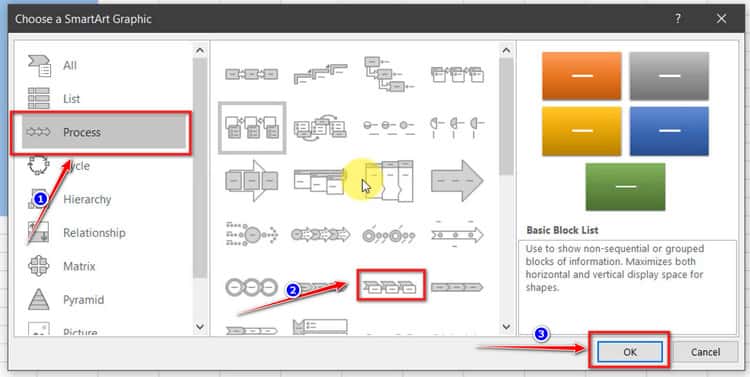
Task: Select the Continuous Arrow Process large arrow layout
Action: click(x=457, y=180)
